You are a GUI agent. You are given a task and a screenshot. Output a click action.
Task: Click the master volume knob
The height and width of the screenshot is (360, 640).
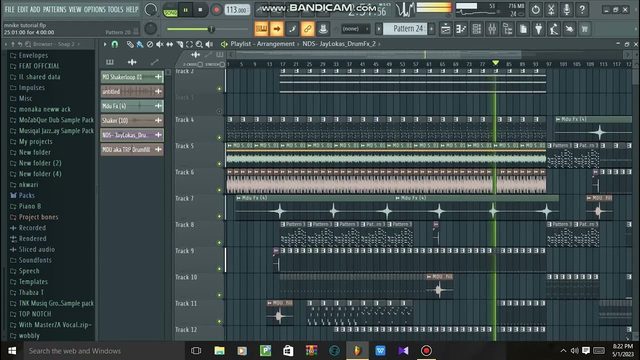151,9
